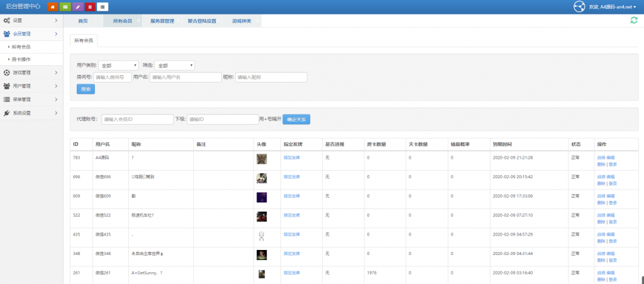Click the gears icon next to 设置
The height and width of the screenshot is (284, 644).
point(6,21)
